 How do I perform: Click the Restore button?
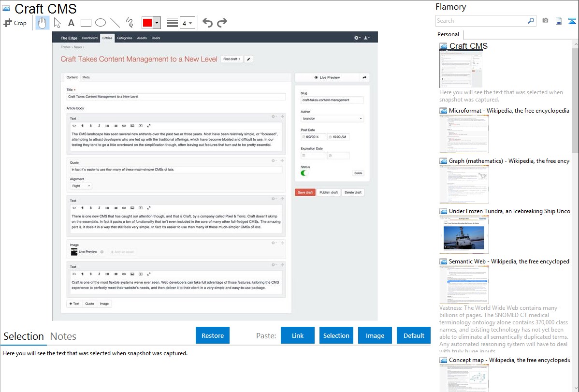[x=213, y=335]
